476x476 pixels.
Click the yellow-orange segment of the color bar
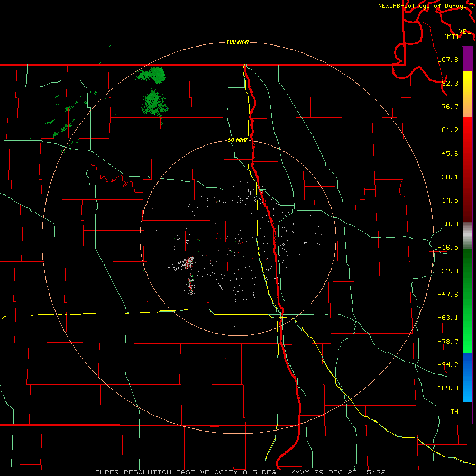point(467,94)
